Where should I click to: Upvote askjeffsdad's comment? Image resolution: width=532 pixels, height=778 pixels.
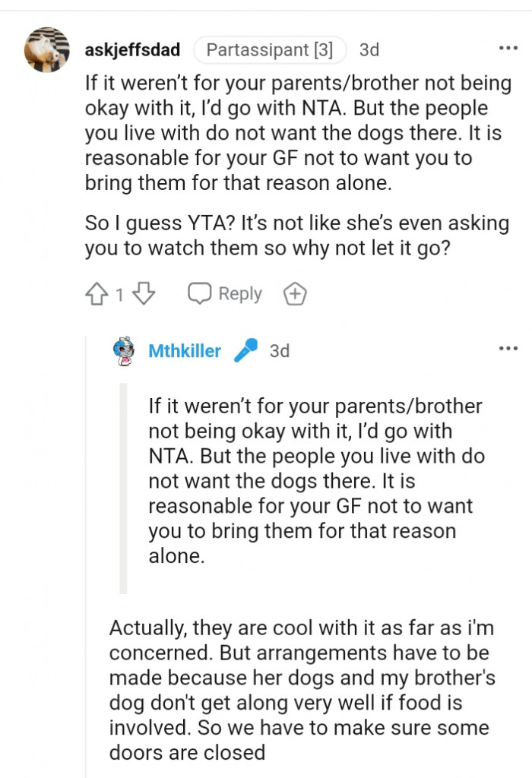click(x=99, y=293)
